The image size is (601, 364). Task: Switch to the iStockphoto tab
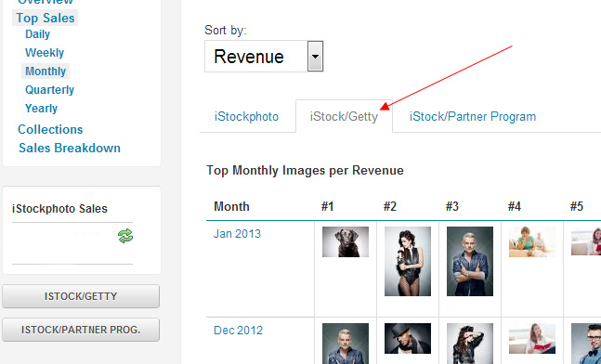[246, 116]
